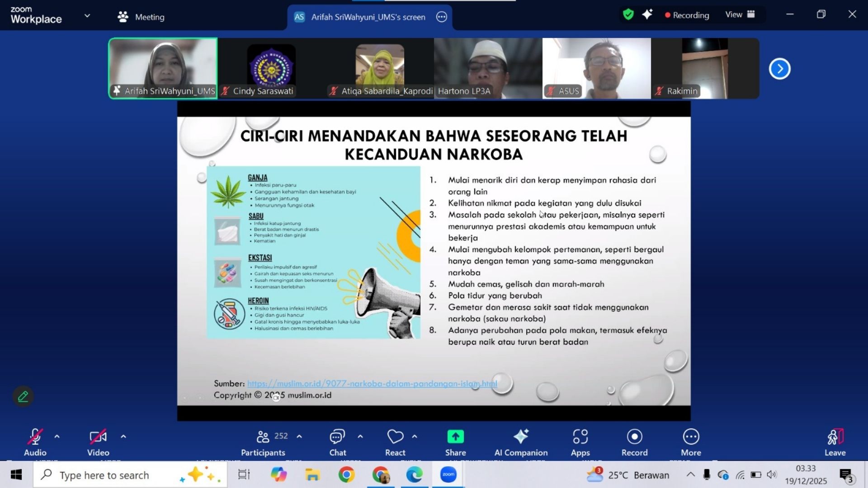
Task: Expand the video options arrow
Action: point(123,436)
